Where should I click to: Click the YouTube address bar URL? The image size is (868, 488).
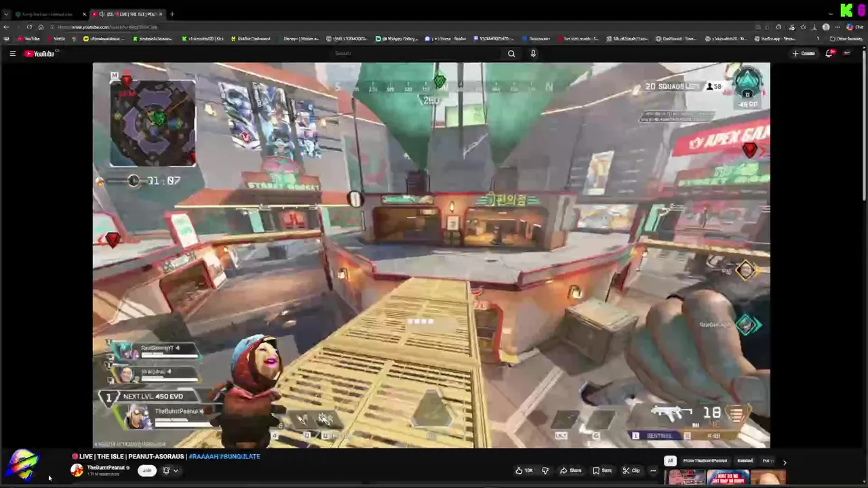click(x=107, y=27)
